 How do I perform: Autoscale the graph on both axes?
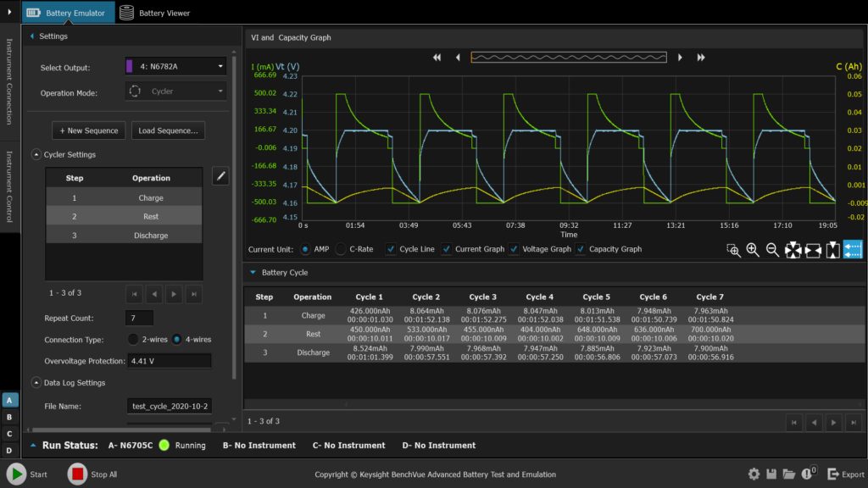793,250
